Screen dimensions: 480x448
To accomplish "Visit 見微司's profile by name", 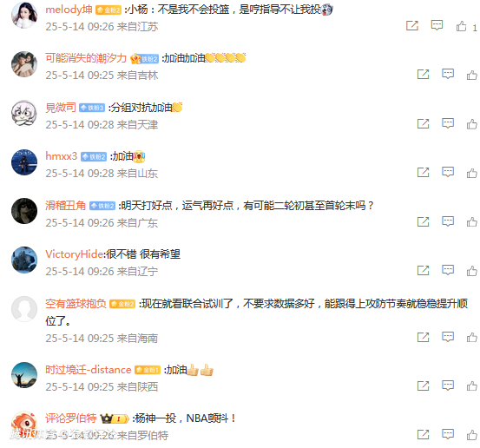I will (x=61, y=108).
